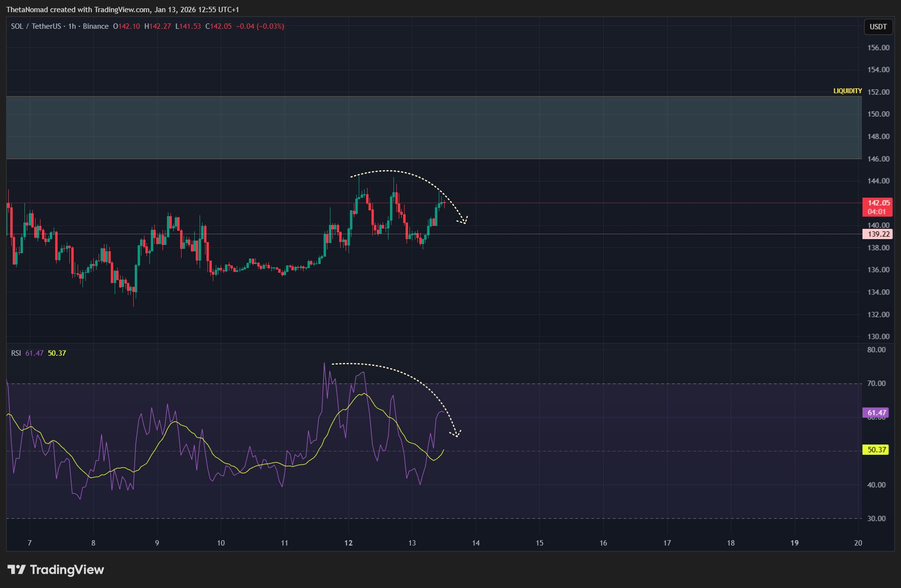Screen dimensions: 901x588
Task: Click the 70.00 RSI axis label
Action: [x=876, y=384]
